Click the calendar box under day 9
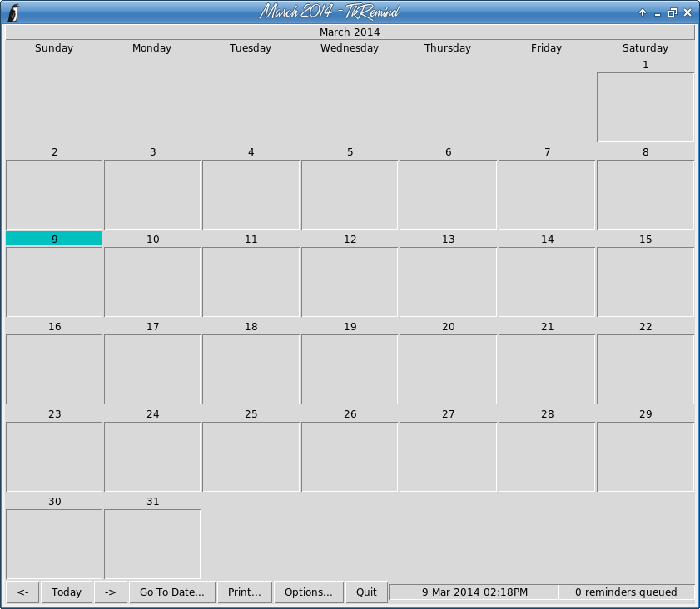This screenshot has height=609, width=700. (54, 282)
